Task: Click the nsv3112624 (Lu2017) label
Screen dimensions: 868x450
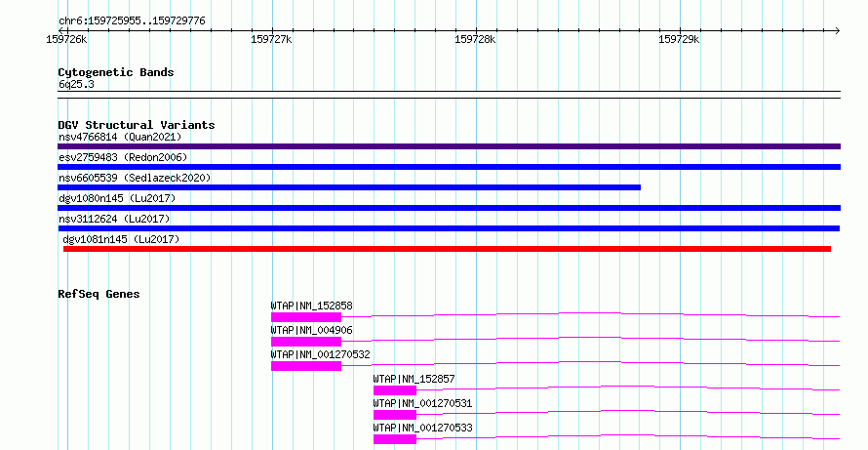Action: (x=114, y=219)
